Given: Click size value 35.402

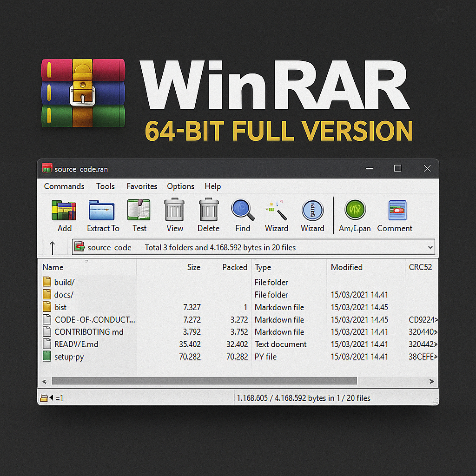Looking at the screenshot, I should coord(190,344).
